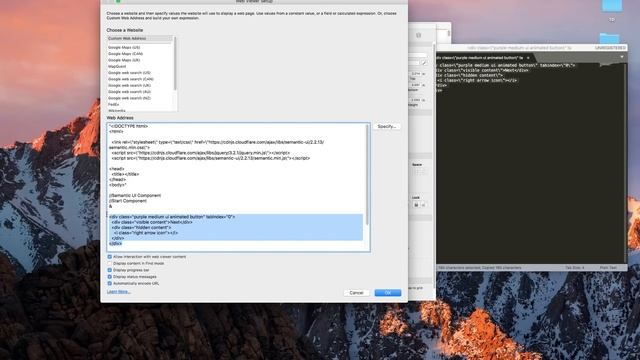
Task: Click inside the Web Address text area
Action: (x=238, y=187)
